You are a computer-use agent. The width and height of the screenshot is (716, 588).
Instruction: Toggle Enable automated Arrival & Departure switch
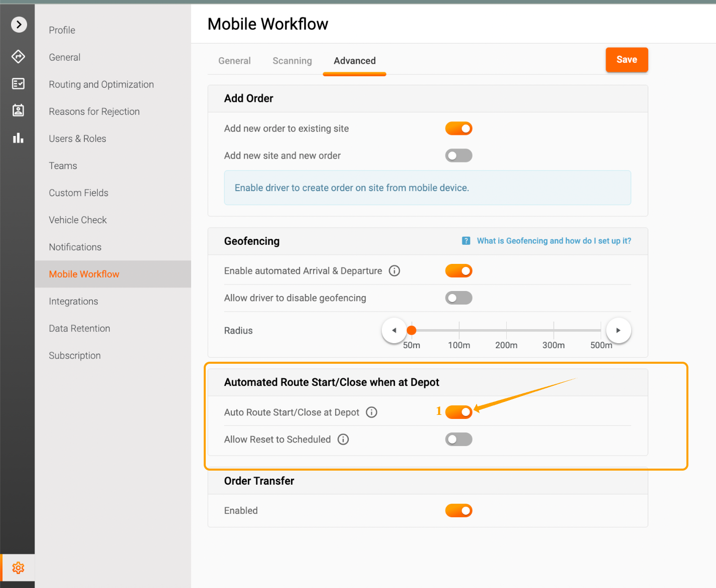click(459, 271)
